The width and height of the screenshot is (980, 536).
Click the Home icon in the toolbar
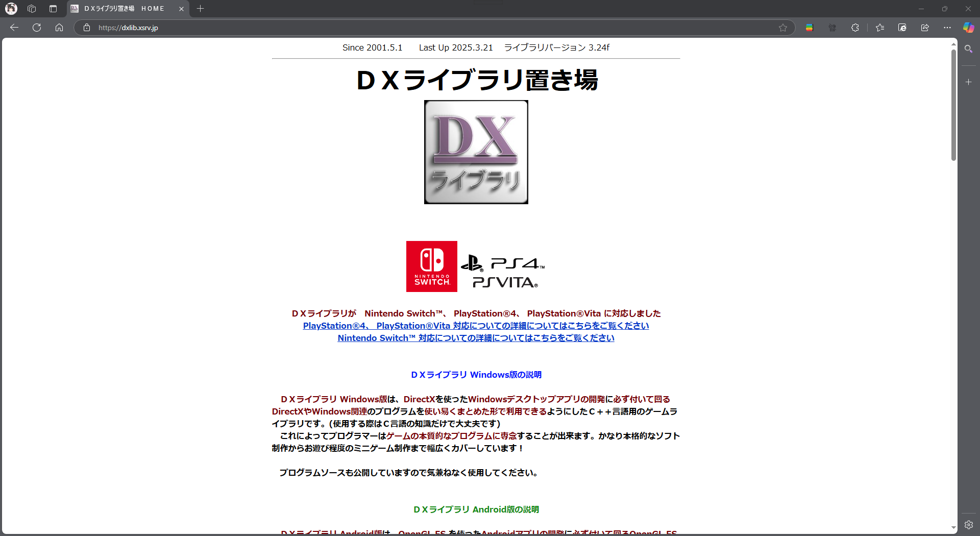[59, 28]
